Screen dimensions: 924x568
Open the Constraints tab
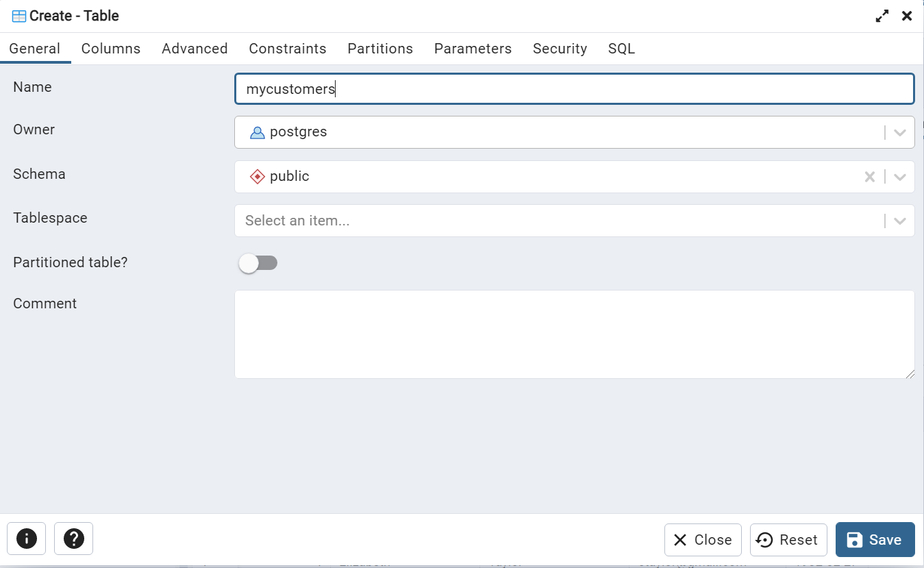pyautogui.click(x=288, y=49)
